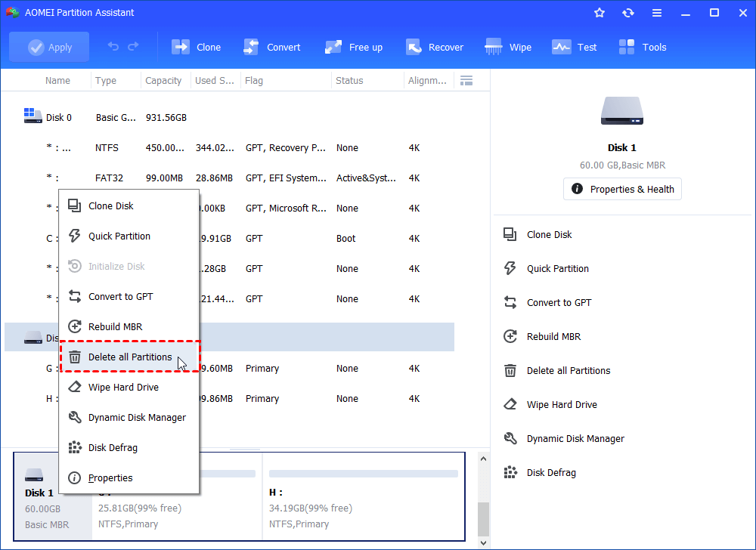Choose Dynamic Disk Manager in context menu

(x=129, y=418)
